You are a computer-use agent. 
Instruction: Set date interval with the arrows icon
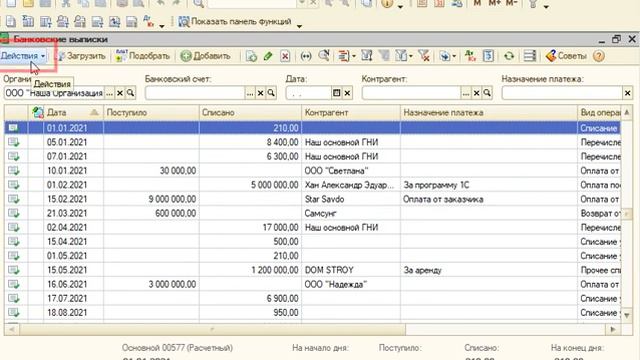tap(306, 56)
